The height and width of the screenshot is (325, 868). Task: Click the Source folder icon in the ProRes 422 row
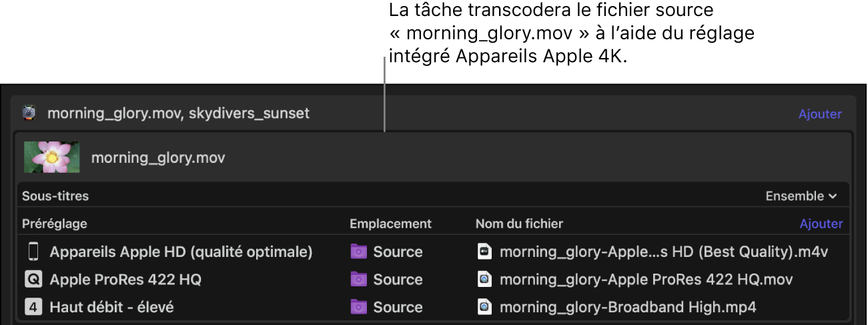tap(358, 280)
